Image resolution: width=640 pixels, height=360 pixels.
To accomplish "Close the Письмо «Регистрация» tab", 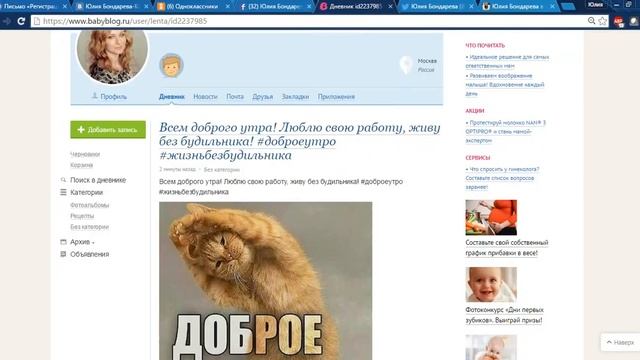I will (x=64, y=7).
